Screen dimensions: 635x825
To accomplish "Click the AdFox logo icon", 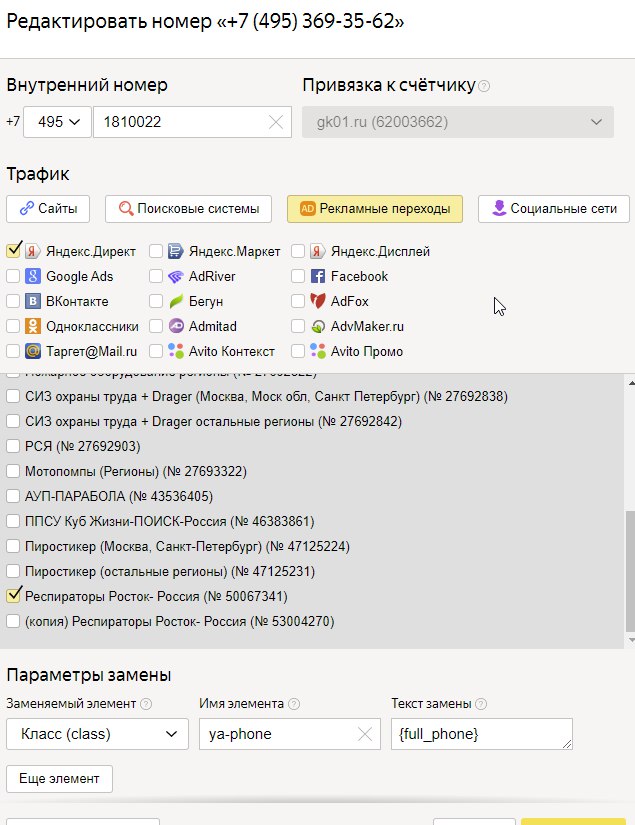I will click(x=317, y=301).
